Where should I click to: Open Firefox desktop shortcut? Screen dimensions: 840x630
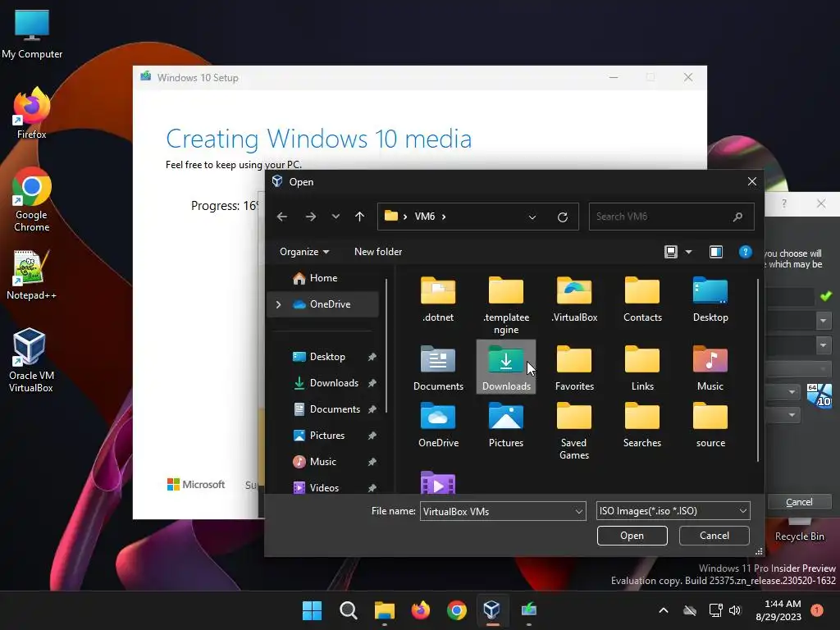(x=32, y=113)
